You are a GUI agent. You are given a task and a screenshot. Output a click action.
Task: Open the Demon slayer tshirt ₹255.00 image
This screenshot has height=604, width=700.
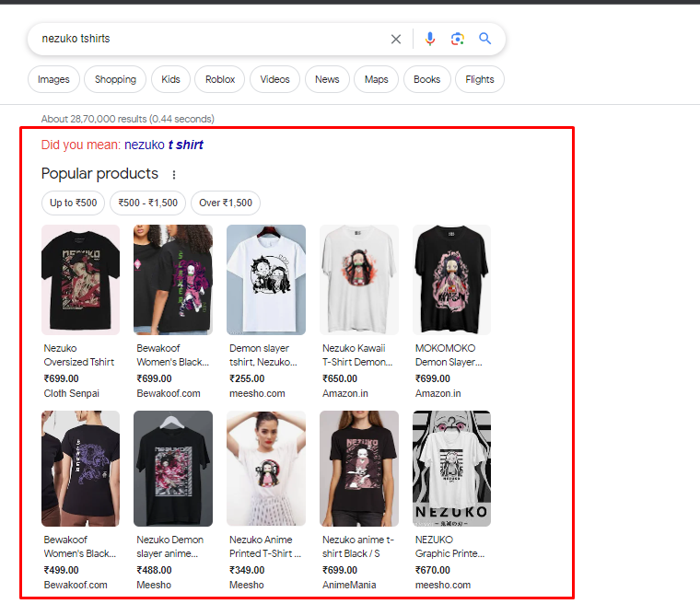pyautogui.click(x=266, y=280)
